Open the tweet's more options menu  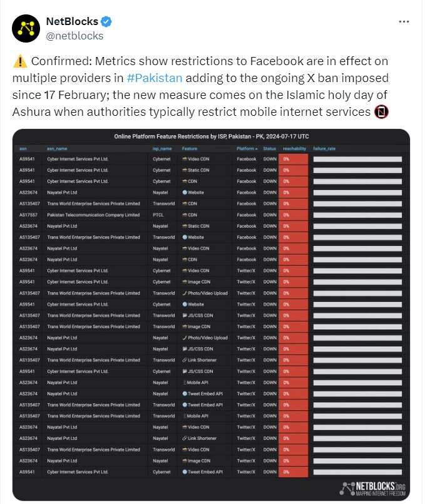[404, 21]
